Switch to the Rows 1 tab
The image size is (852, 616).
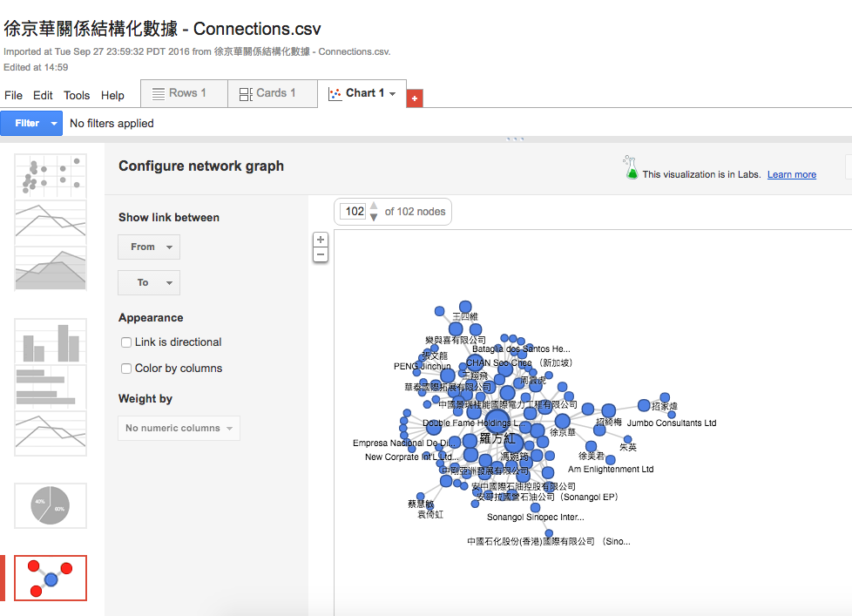tap(184, 92)
